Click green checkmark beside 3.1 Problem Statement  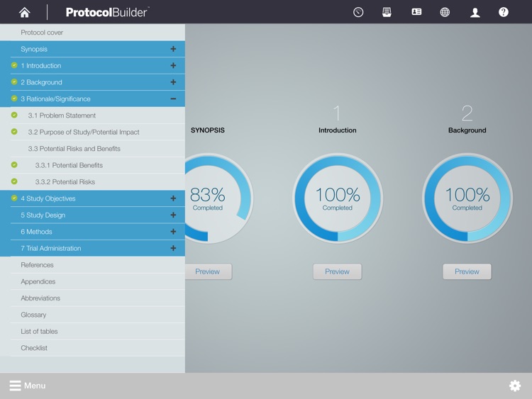[x=14, y=115]
